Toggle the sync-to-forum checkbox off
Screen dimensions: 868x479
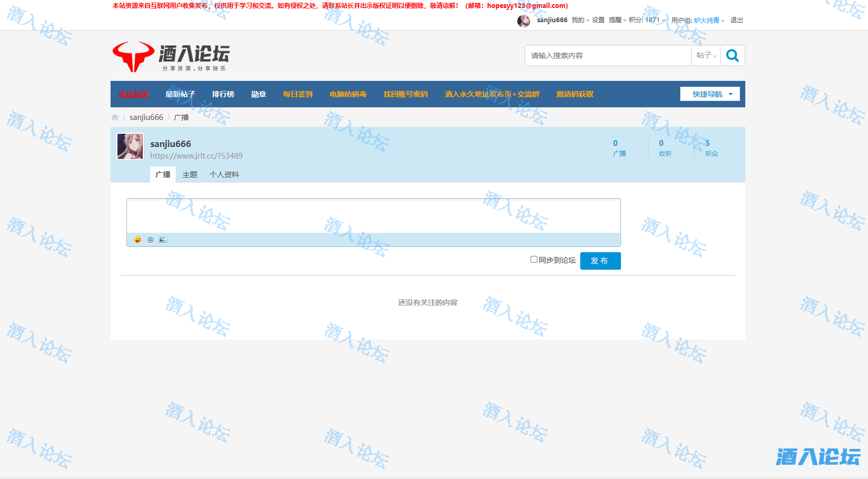click(534, 259)
